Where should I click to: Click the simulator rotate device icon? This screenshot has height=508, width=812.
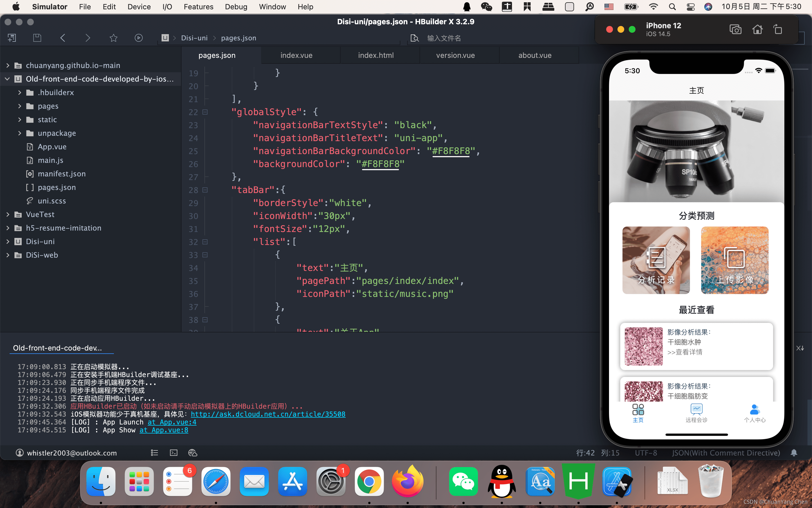778,30
